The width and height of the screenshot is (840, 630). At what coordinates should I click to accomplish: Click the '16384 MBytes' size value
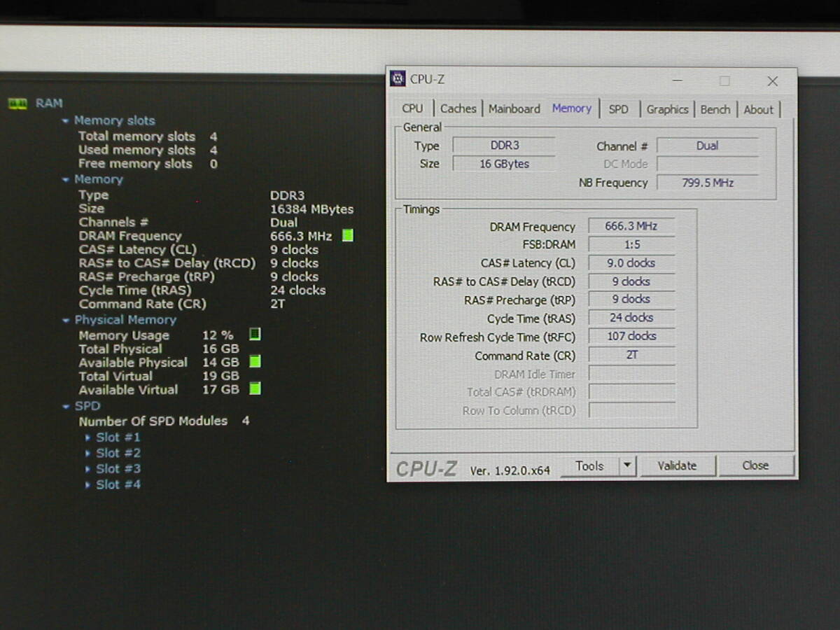311,209
